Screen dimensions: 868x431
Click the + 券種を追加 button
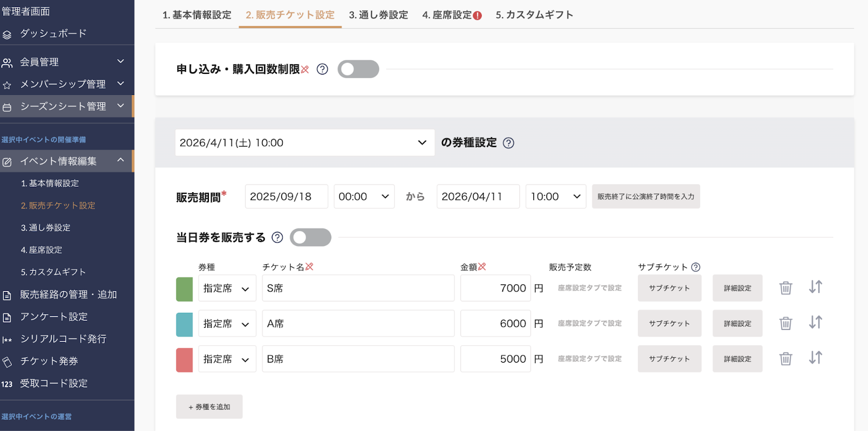point(209,407)
